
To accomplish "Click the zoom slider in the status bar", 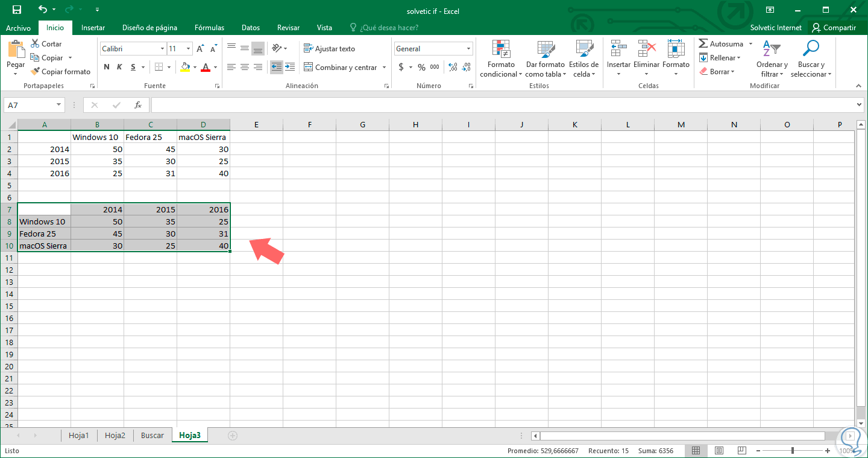I will (x=793, y=450).
